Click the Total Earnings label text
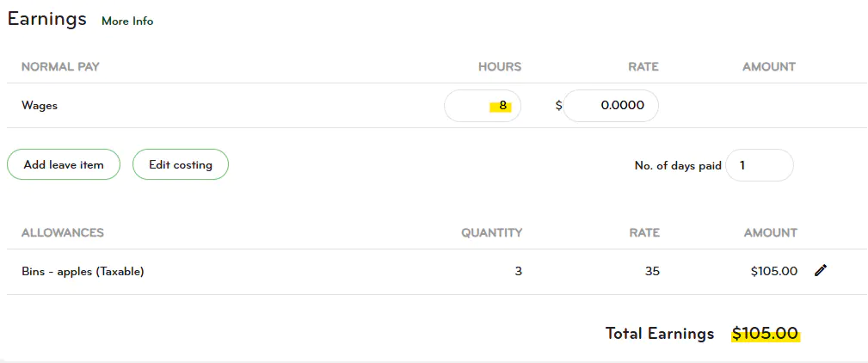 [x=660, y=333]
